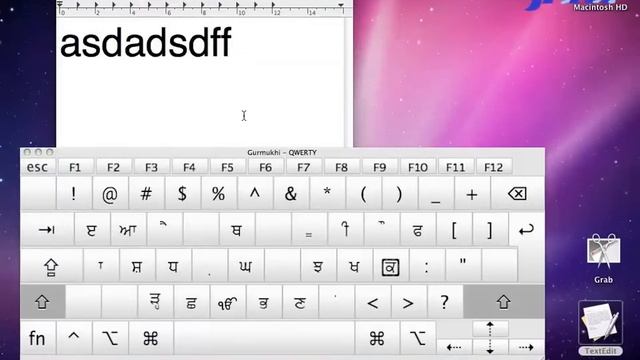Click the closing parenthesis key
Screen dimensions: 640x360
click(399, 194)
